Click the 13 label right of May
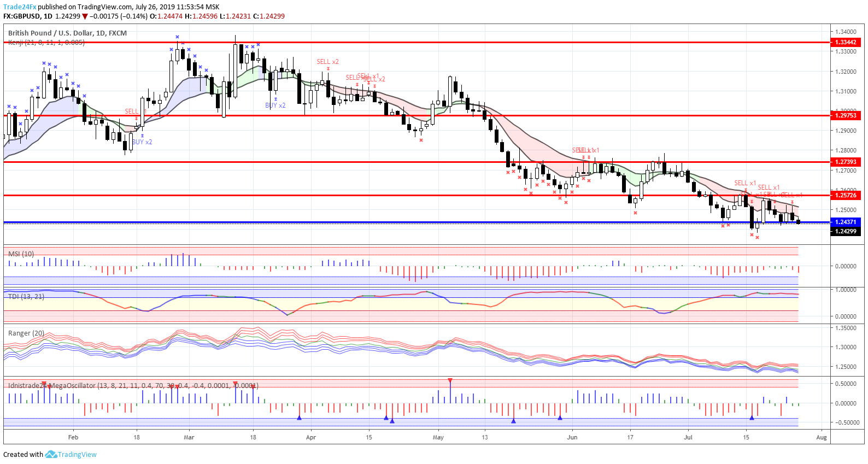This screenshot has height=464, width=868. (x=485, y=437)
